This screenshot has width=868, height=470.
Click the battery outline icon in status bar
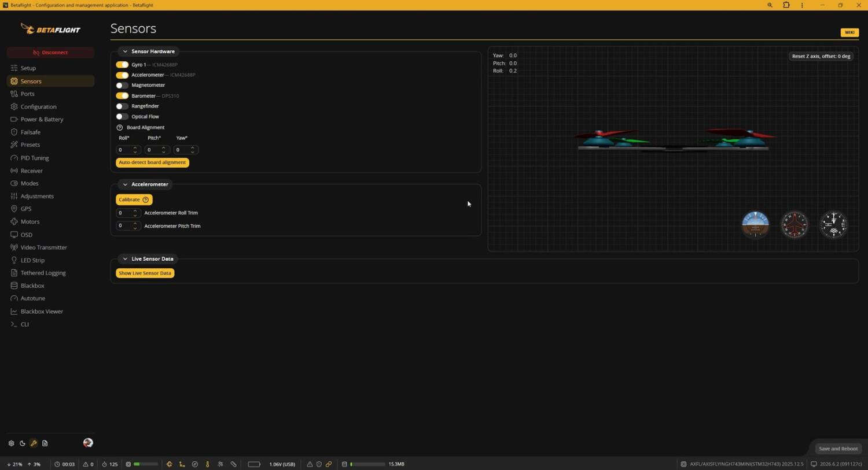(x=254, y=464)
